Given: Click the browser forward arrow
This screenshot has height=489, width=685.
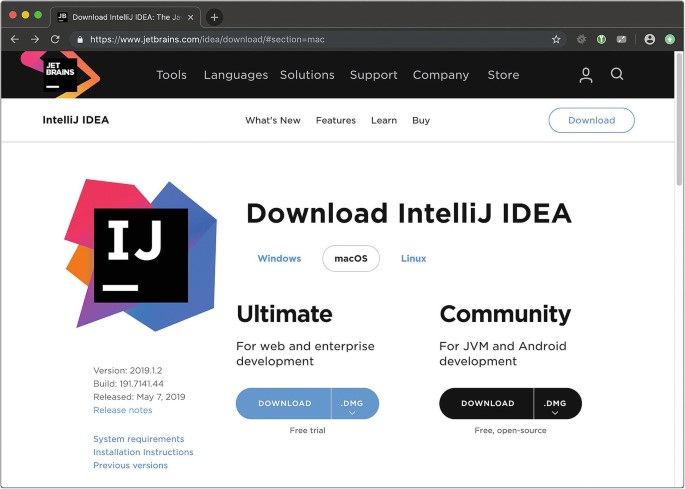Looking at the screenshot, I should click(x=35, y=39).
